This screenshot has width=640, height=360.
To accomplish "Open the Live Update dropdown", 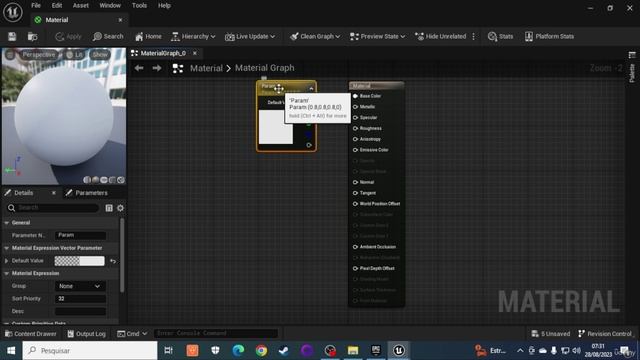I will click(250, 36).
